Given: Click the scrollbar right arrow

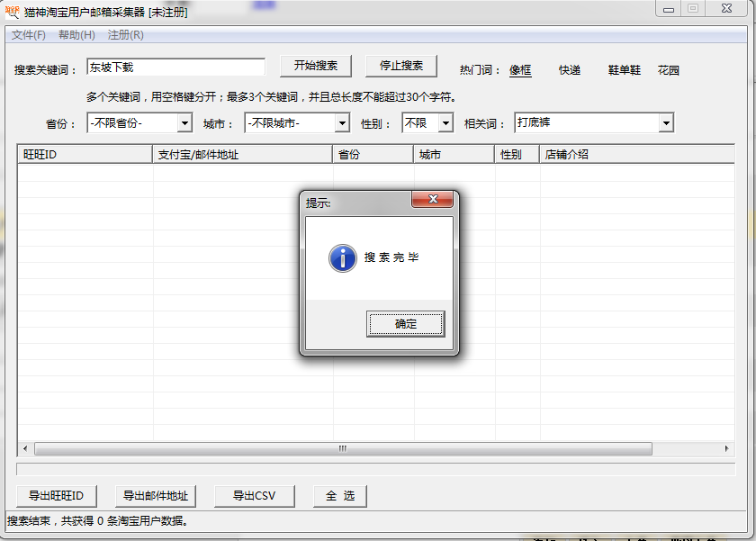Looking at the screenshot, I should tap(726, 449).
